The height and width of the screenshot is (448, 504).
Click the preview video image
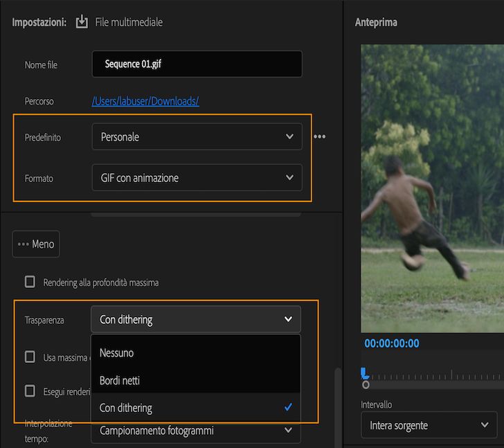coord(432,188)
